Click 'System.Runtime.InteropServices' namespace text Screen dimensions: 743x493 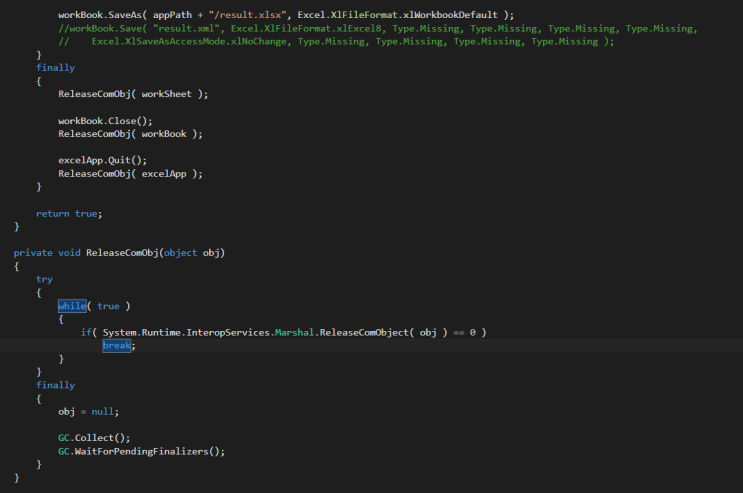click(186, 333)
